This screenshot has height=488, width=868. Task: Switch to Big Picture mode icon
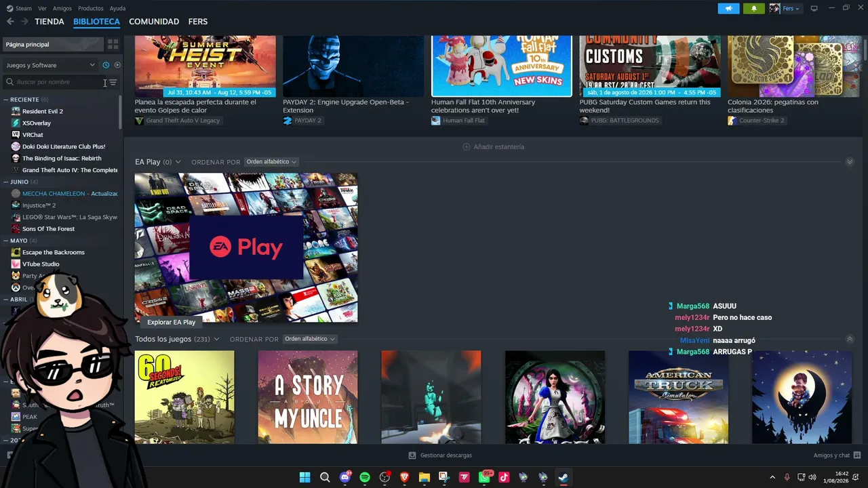point(814,8)
